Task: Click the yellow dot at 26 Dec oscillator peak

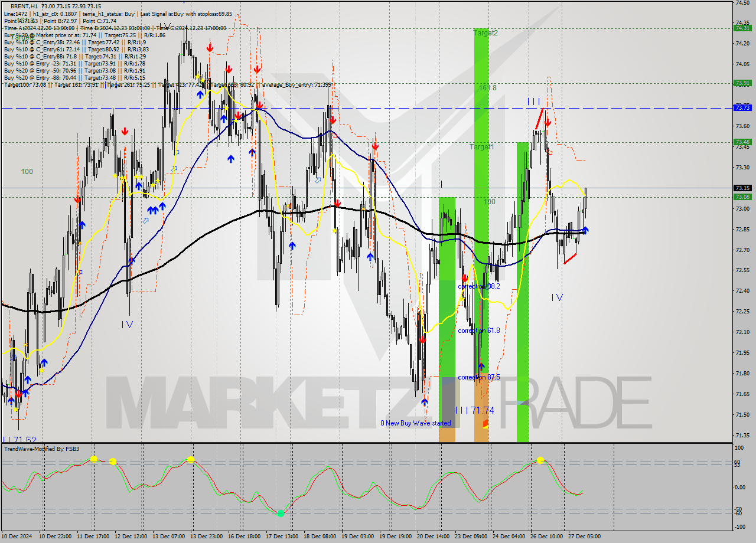Action: 540,460
